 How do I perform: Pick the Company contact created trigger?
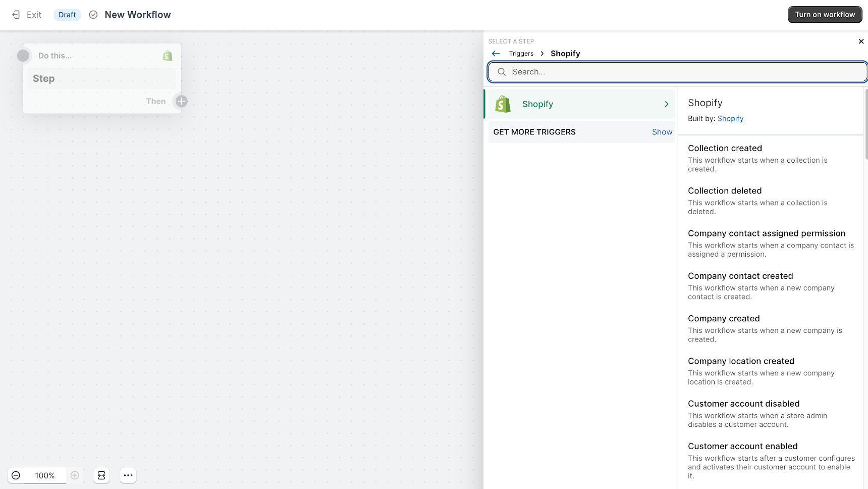(770, 286)
